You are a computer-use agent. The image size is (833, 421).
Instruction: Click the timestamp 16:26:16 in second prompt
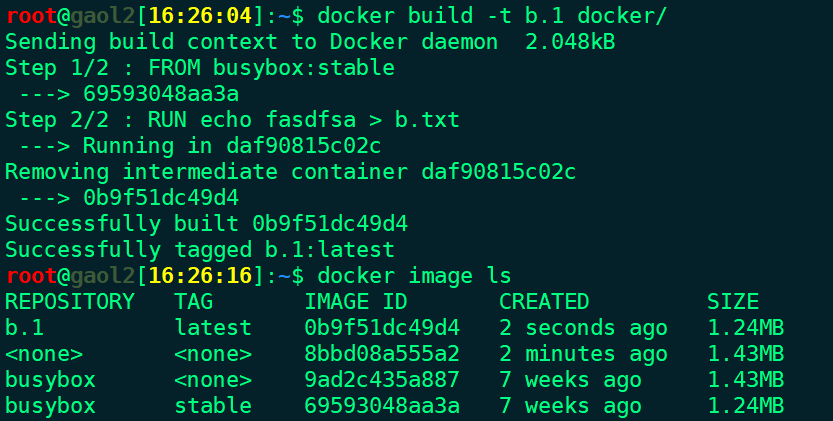coord(200,276)
